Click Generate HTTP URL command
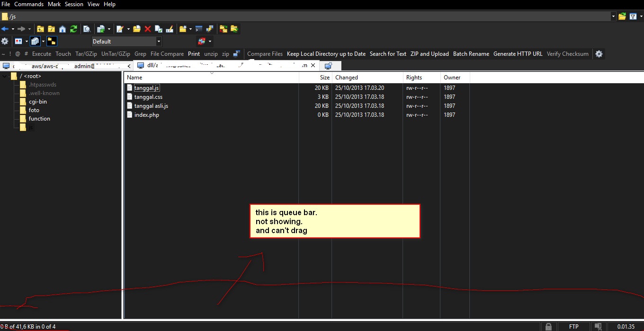 click(x=518, y=54)
